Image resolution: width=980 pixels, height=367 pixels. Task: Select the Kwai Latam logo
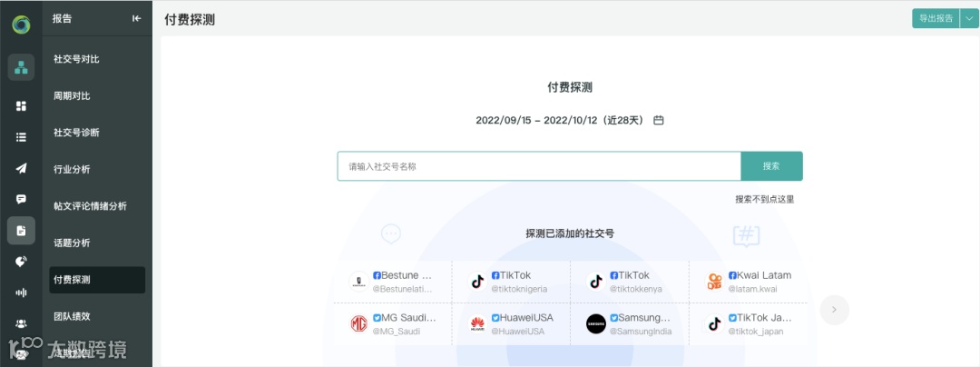click(x=714, y=282)
